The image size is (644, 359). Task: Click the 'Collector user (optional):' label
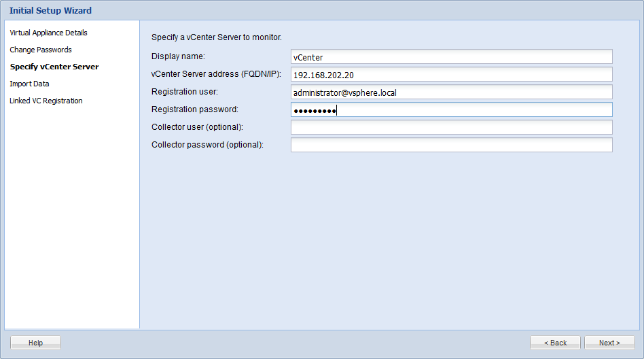point(198,127)
